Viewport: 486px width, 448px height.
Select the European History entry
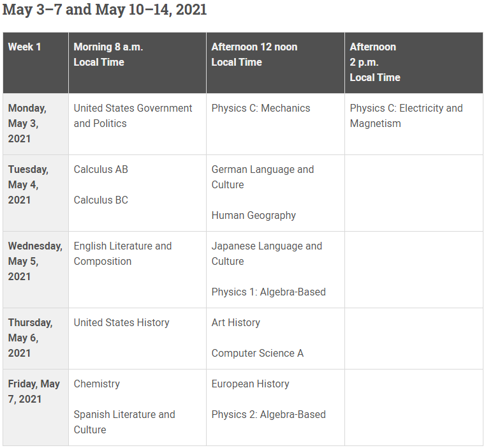coord(251,384)
